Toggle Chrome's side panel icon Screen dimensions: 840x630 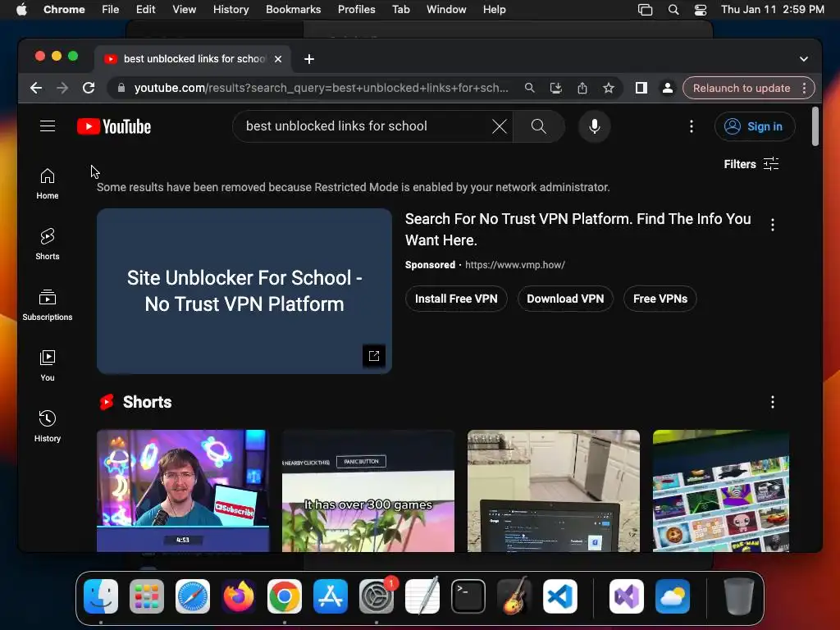coord(641,88)
